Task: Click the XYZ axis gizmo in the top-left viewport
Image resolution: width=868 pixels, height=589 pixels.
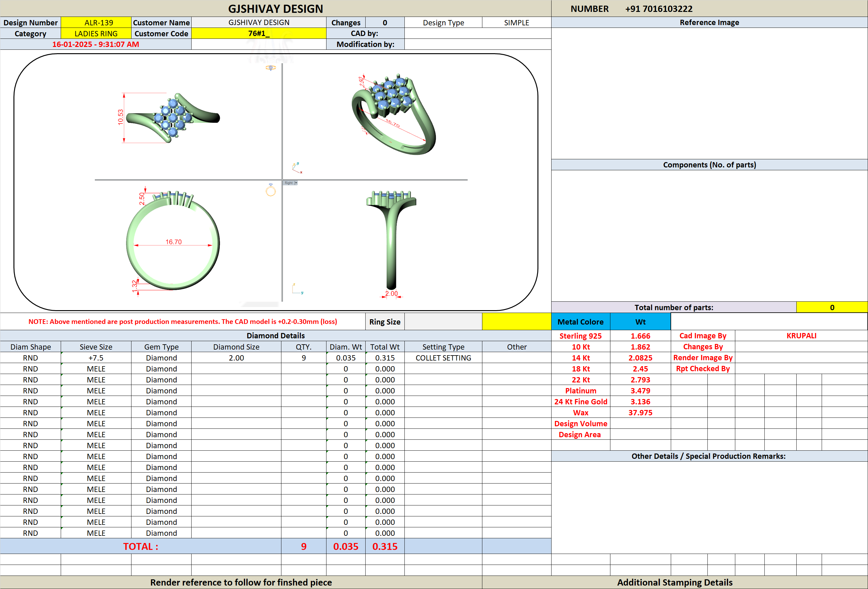Action: pos(297,168)
